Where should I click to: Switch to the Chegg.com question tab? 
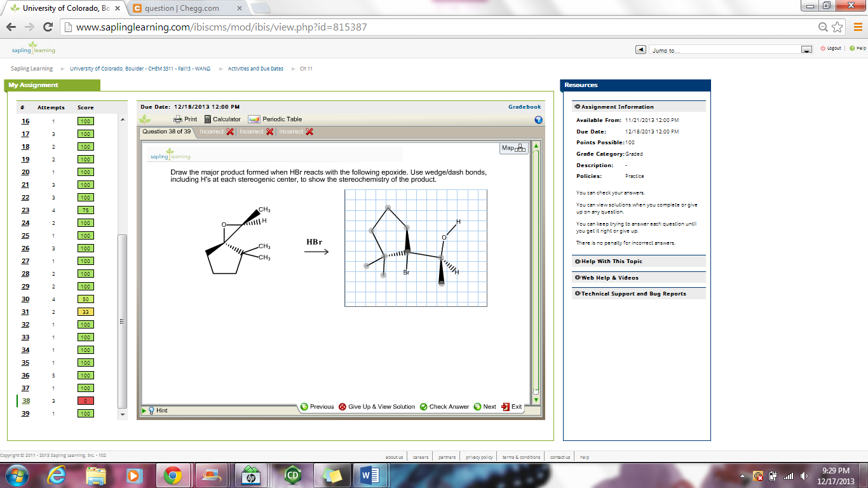(187, 8)
